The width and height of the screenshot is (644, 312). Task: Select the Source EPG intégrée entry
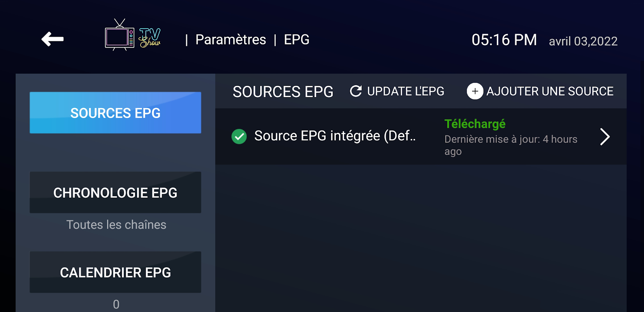click(335, 136)
